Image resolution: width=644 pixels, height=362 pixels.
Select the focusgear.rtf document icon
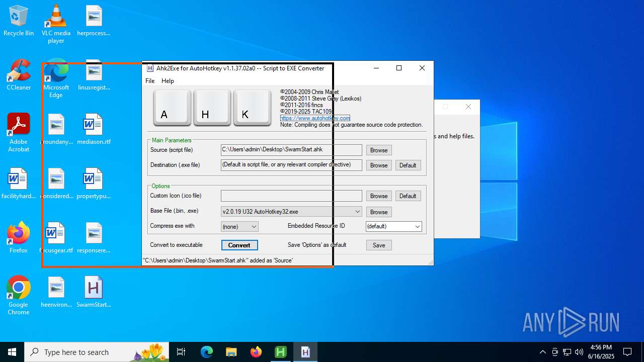(x=56, y=238)
